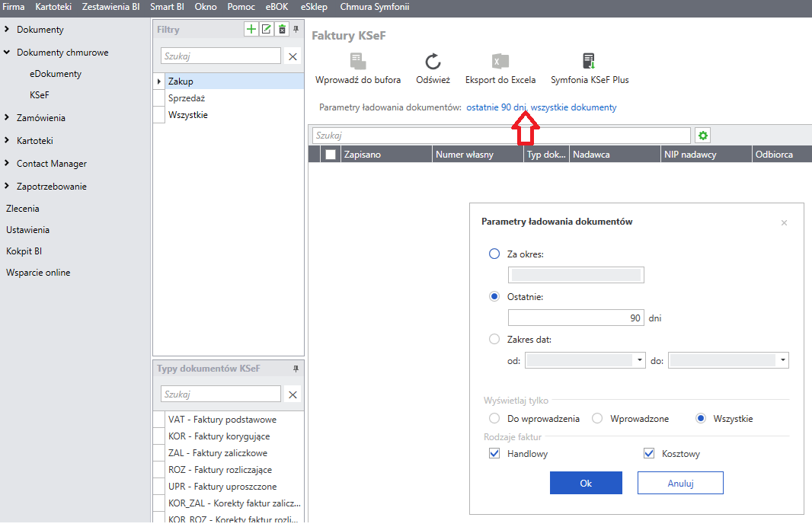
Task: Click the Wprowadź do bufora icon
Action: click(x=357, y=62)
